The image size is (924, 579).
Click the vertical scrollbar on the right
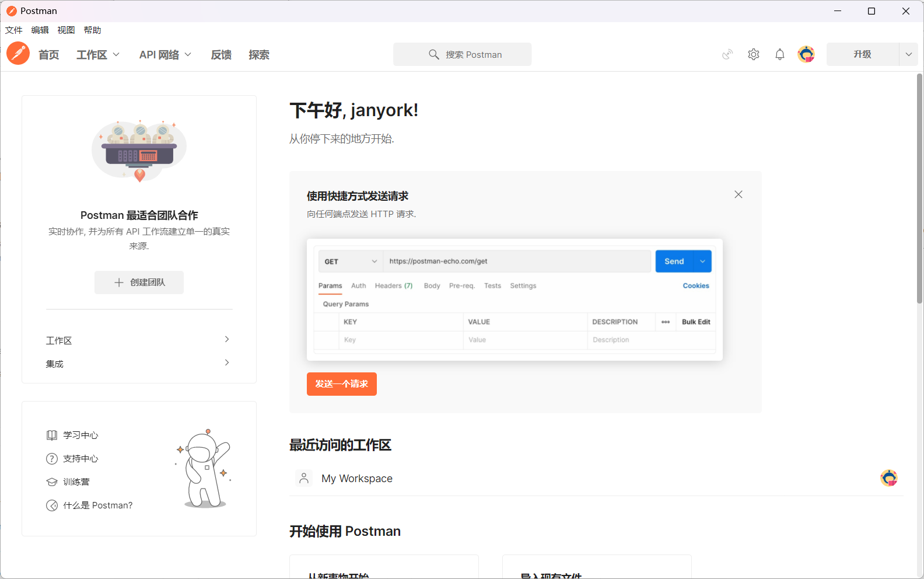coord(919,187)
